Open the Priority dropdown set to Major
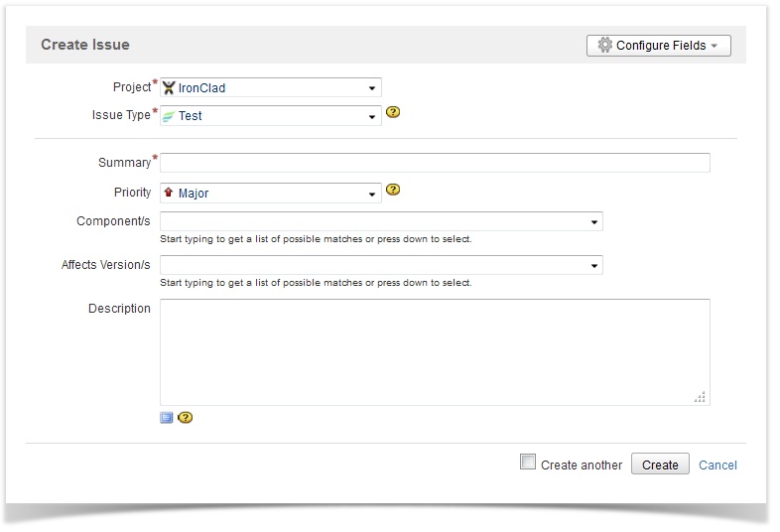The width and height of the screenshot is (780, 532). 271,194
